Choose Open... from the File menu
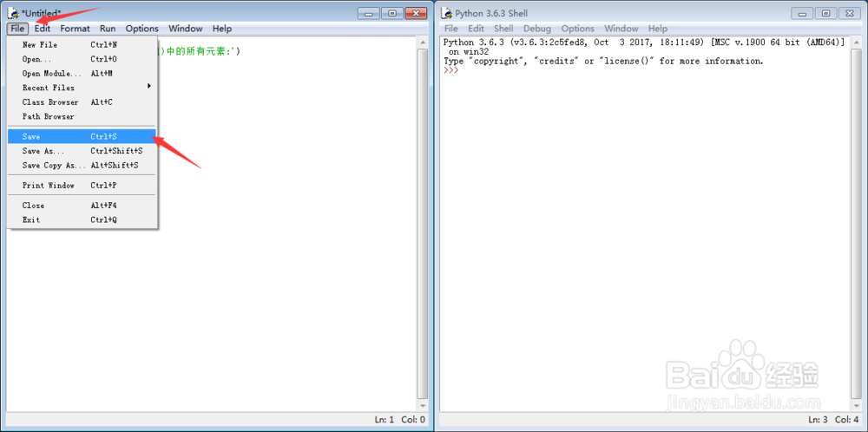 coord(82,59)
